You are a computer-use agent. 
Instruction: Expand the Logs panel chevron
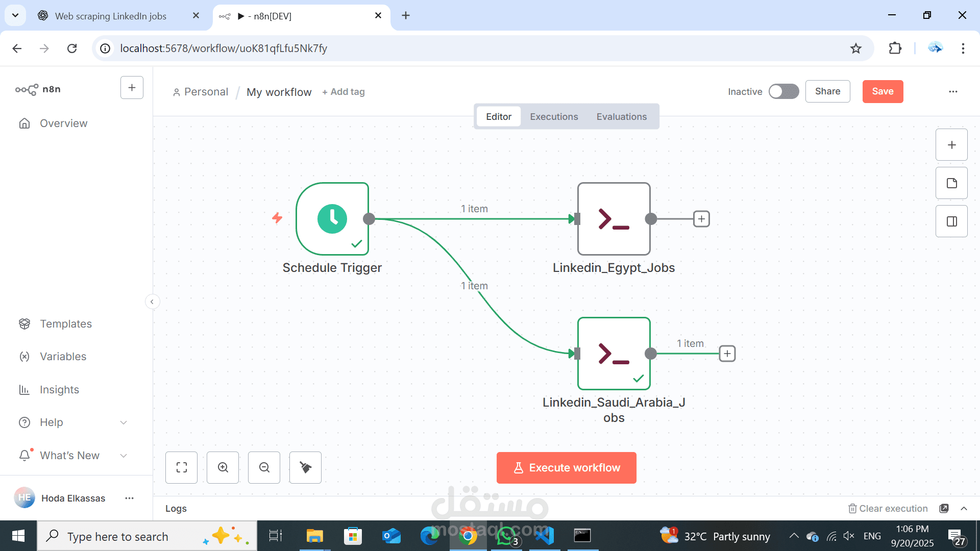point(964,509)
